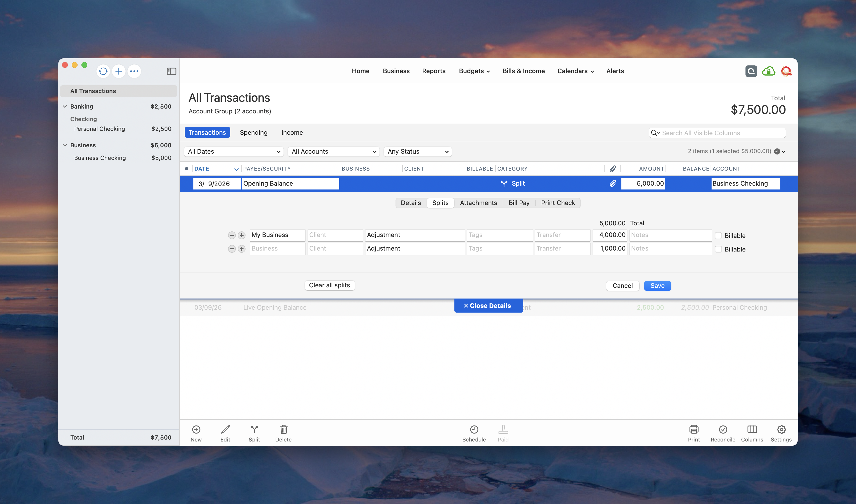Screen dimensions: 856x504
Task: Click Clear all splits button
Action: coord(329,285)
